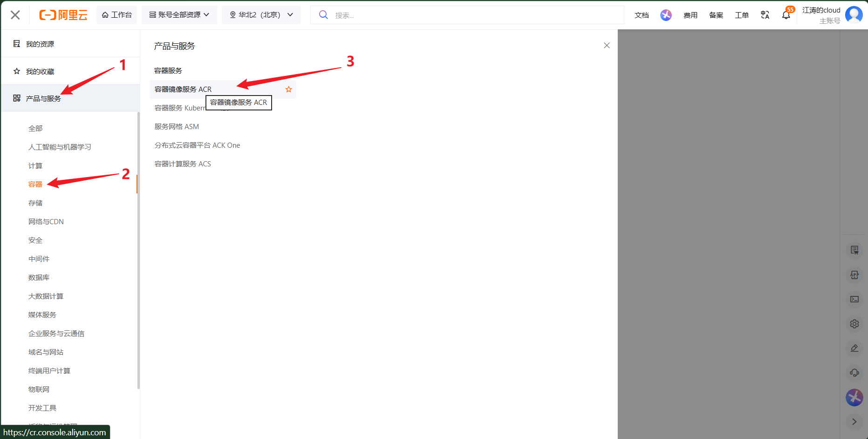Click the settings gear icon in right sidebar

click(x=854, y=324)
